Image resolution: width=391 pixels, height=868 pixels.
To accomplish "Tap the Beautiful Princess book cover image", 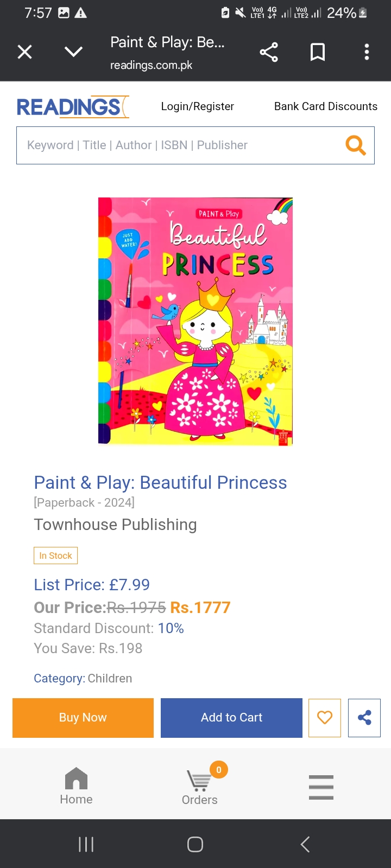I will [x=195, y=321].
